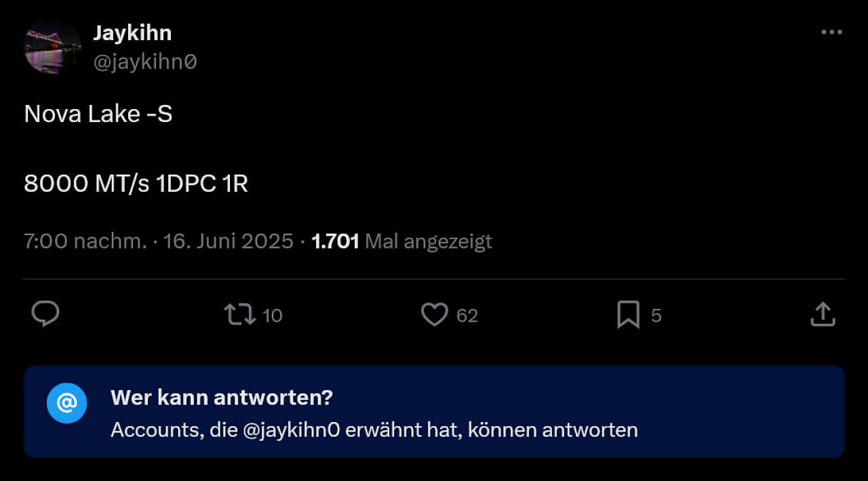Repost the tweet using the retweet arrows icon

coord(240,314)
